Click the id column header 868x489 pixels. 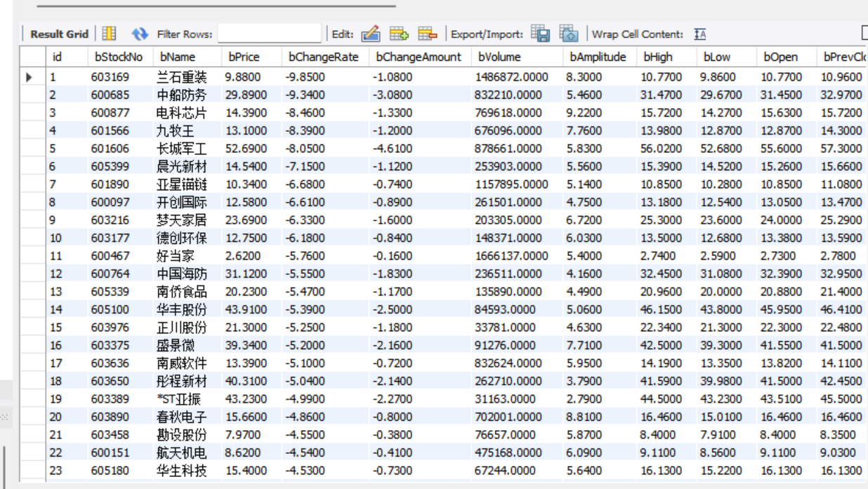point(57,57)
